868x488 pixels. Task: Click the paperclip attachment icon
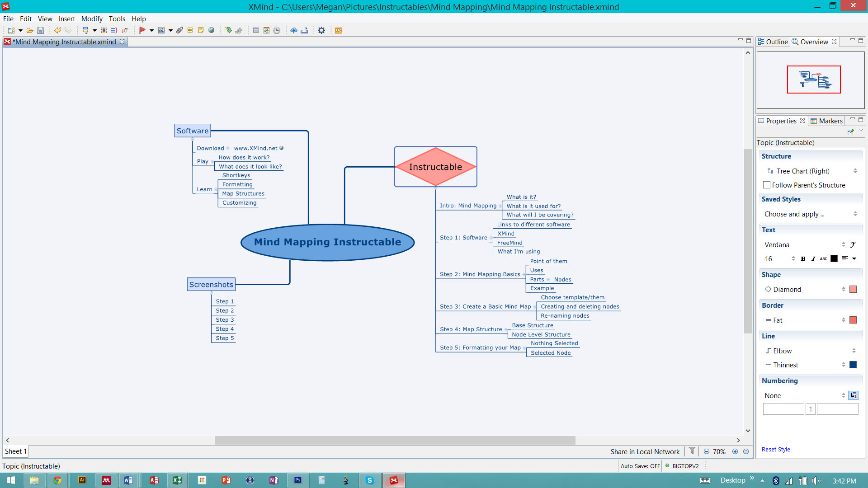click(179, 31)
